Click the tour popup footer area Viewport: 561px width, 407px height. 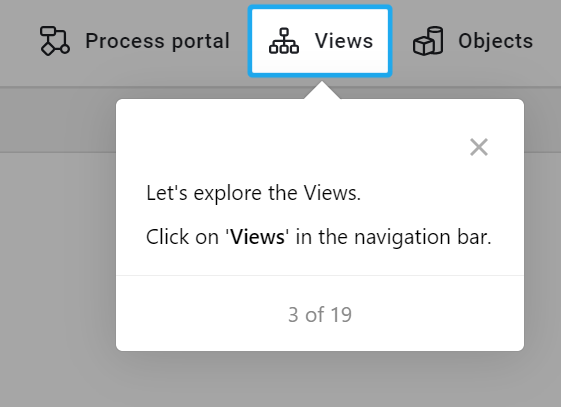pyautogui.click(x=320, y=313)
